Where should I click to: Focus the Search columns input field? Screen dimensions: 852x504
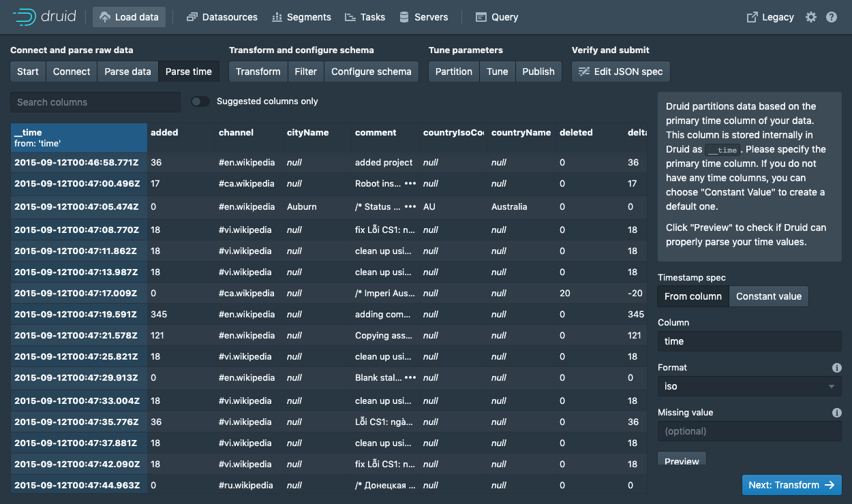click(x=95, y=102)
